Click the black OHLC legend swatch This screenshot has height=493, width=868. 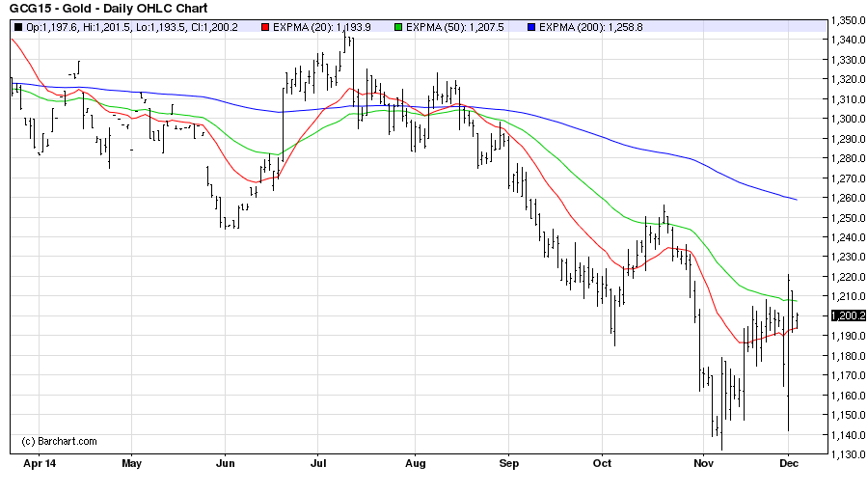click(18, 29)
